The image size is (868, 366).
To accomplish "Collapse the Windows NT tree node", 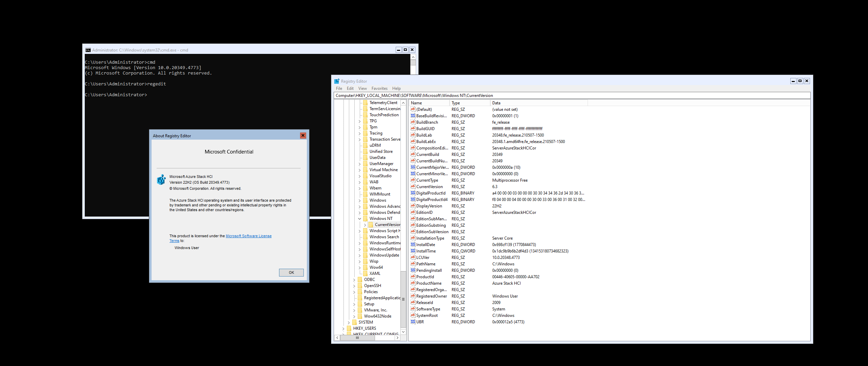I will click(x=359, y=219).
